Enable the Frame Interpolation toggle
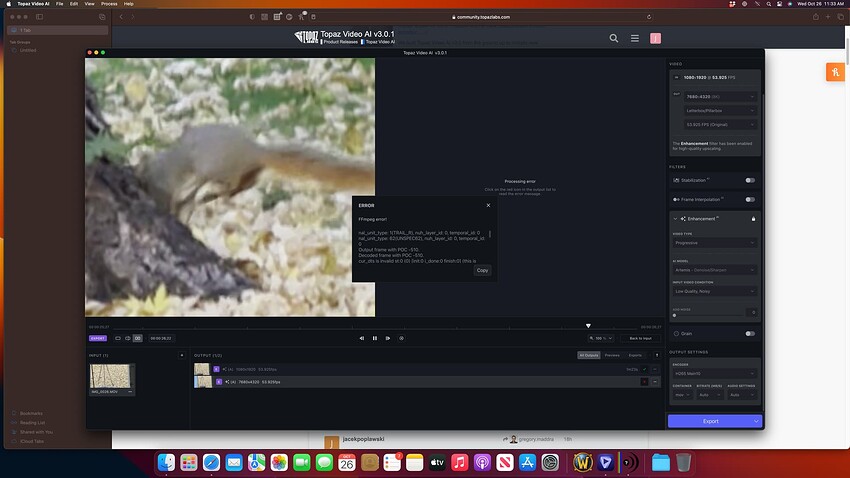Viewport: 850px width, 478px height. [750, 199]
